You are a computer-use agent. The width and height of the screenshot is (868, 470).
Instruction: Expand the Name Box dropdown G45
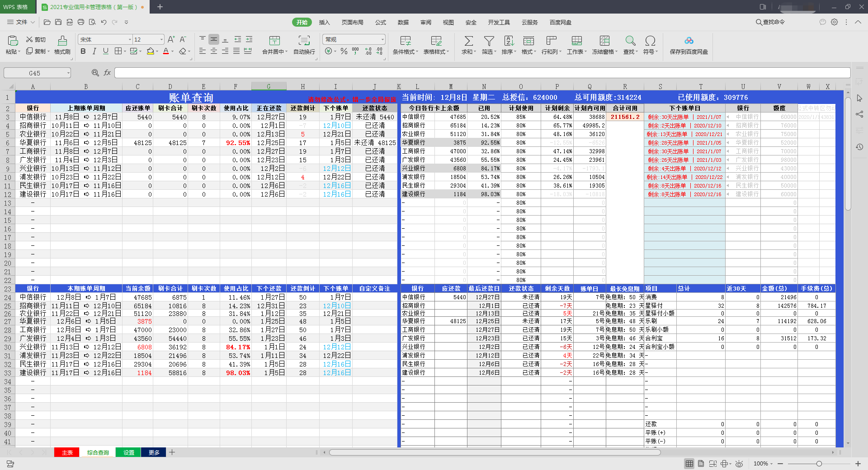point(68,73)
